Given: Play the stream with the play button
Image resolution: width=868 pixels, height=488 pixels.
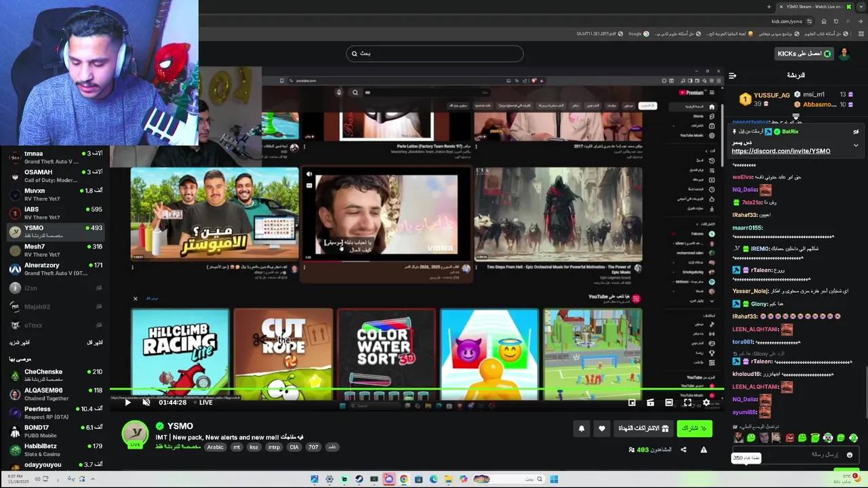Looking at the screenshot, I should tap(127, 403).
